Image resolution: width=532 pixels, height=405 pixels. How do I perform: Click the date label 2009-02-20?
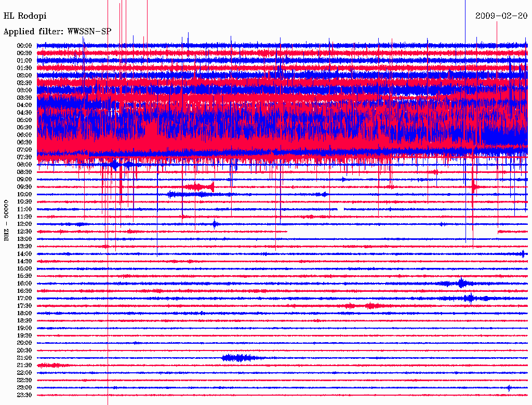[x=501, y=16]
